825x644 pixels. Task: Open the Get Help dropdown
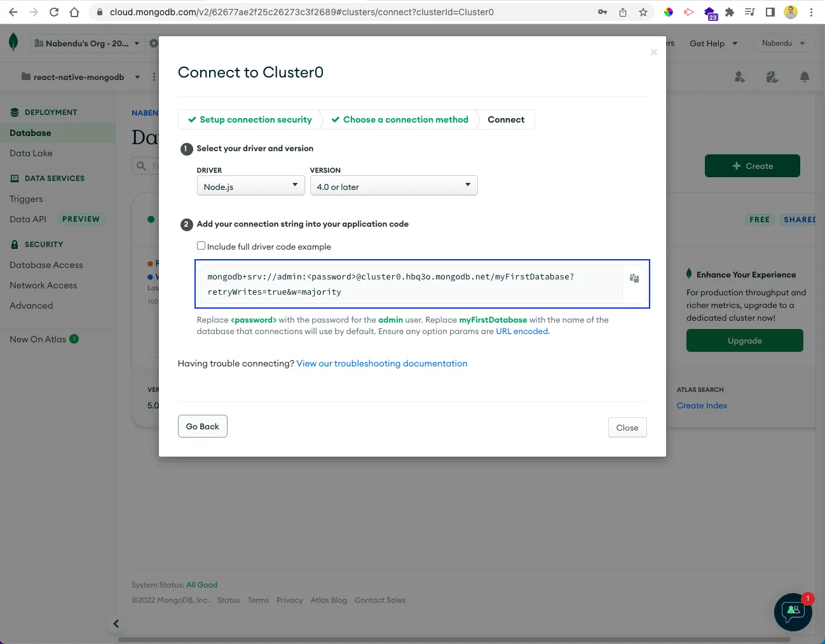coord(714,43)
